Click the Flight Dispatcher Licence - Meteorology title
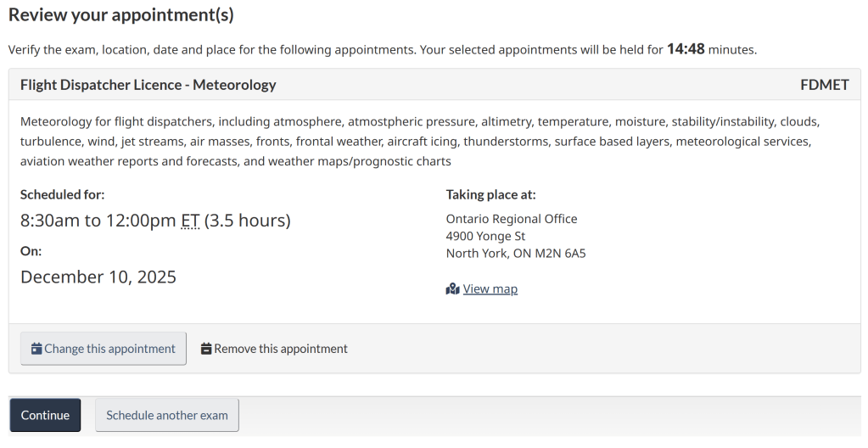Screen dimensions: 868x448 148,85
